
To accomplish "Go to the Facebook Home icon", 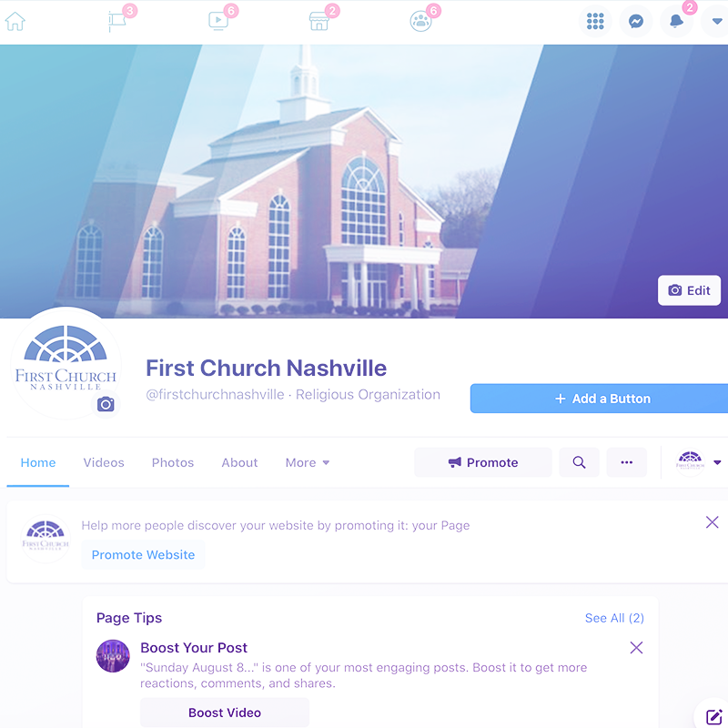I will point(15,21).
